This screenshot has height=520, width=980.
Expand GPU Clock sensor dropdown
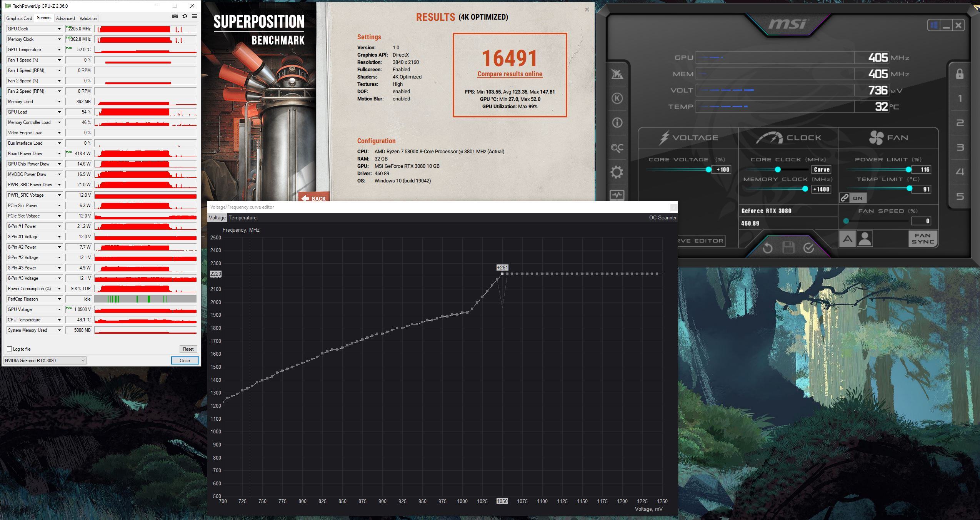pos(59,29)
